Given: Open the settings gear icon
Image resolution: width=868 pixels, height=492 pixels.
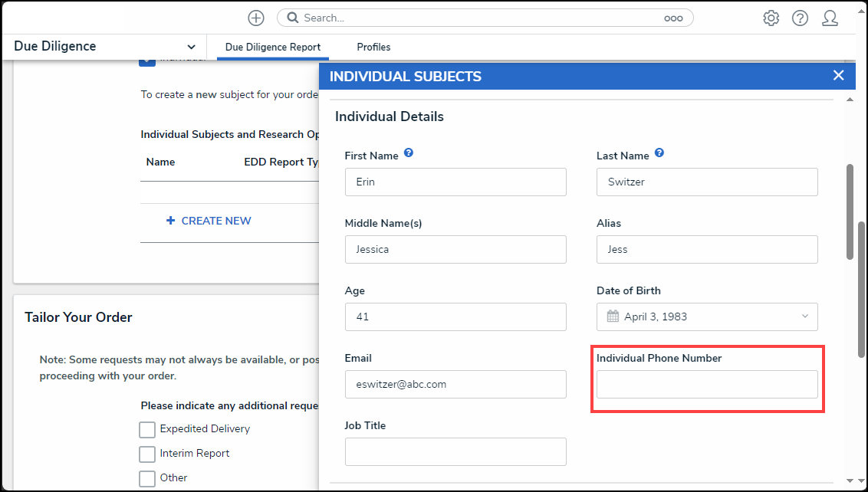Looking at the screenshot, I should click(771, 18).
